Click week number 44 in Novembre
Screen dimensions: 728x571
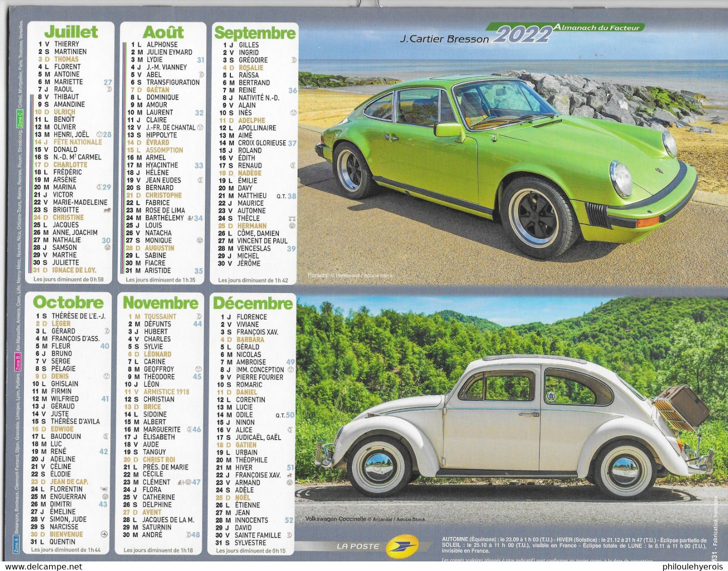198,324
